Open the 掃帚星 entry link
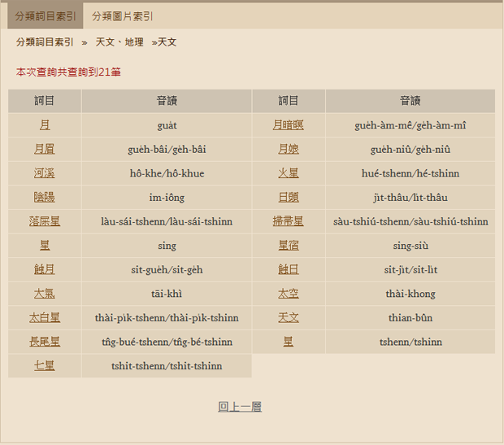The height and width of the screenshot is (445, 504). pyautogui.click(x=289, y=221)
